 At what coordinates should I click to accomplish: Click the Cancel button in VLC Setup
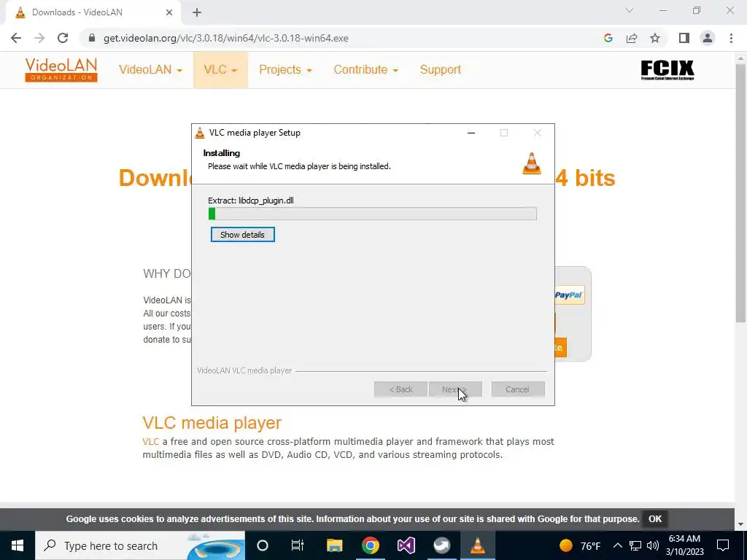[518, 389]
